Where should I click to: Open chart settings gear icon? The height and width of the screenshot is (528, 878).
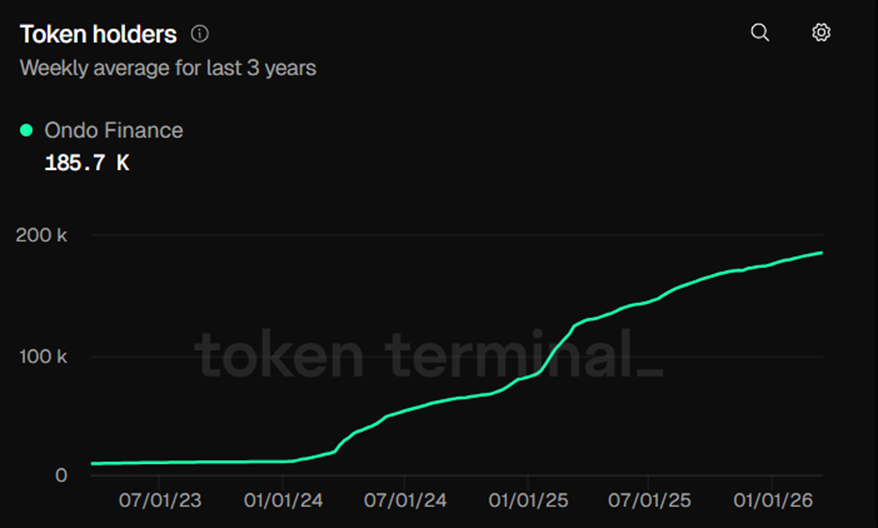coord(821,33)
